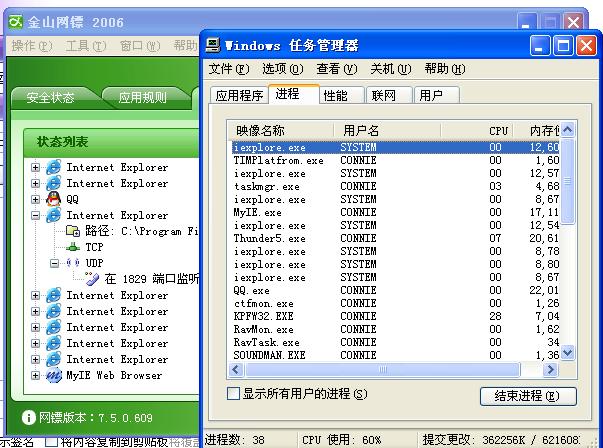
Task: Open the 操作(P) menu in firewall window
Action: [x=32, y=46]
